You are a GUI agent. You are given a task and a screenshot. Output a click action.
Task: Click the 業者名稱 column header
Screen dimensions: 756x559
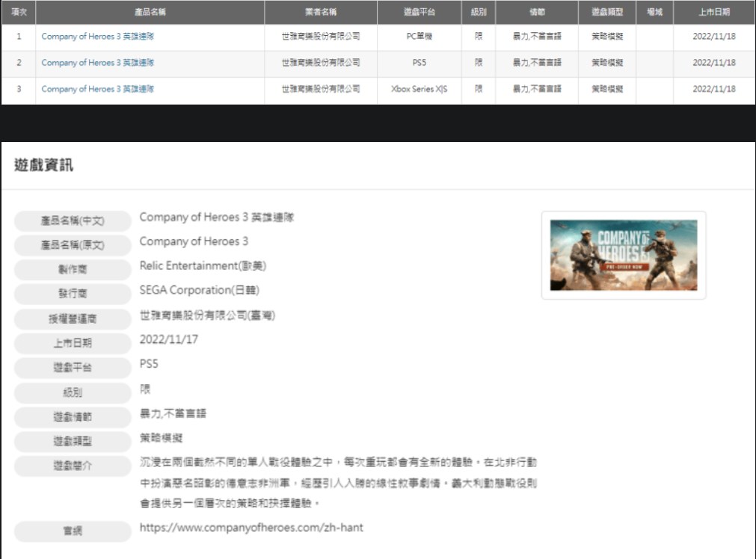321,12
